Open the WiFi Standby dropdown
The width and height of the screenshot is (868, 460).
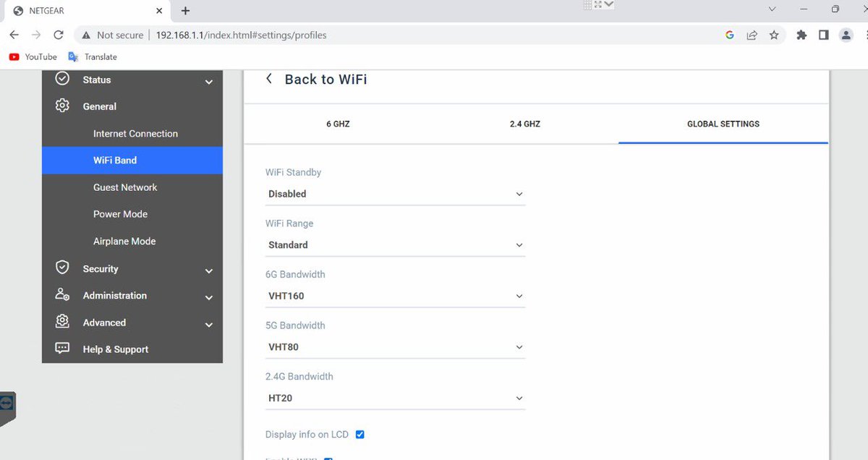pos(395,194)
